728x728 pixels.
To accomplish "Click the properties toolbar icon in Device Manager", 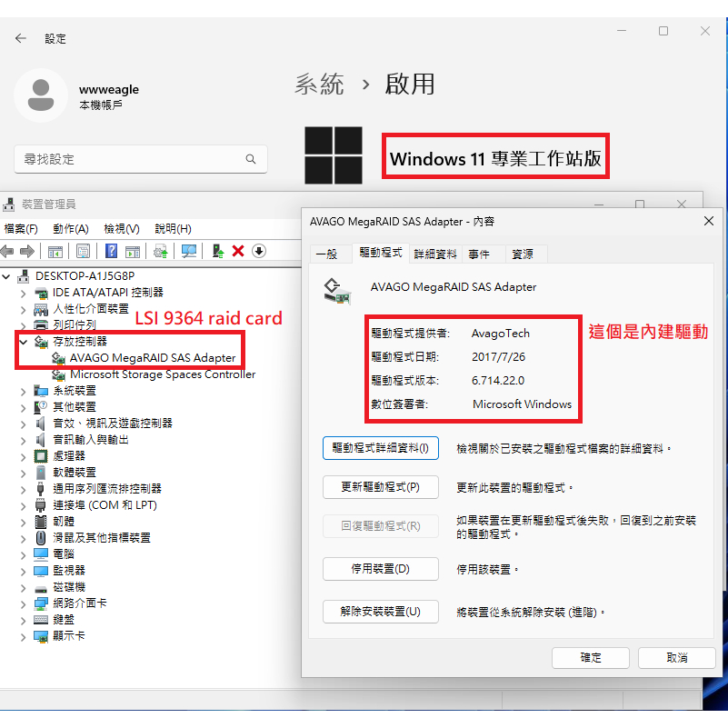I will (83, 251).
